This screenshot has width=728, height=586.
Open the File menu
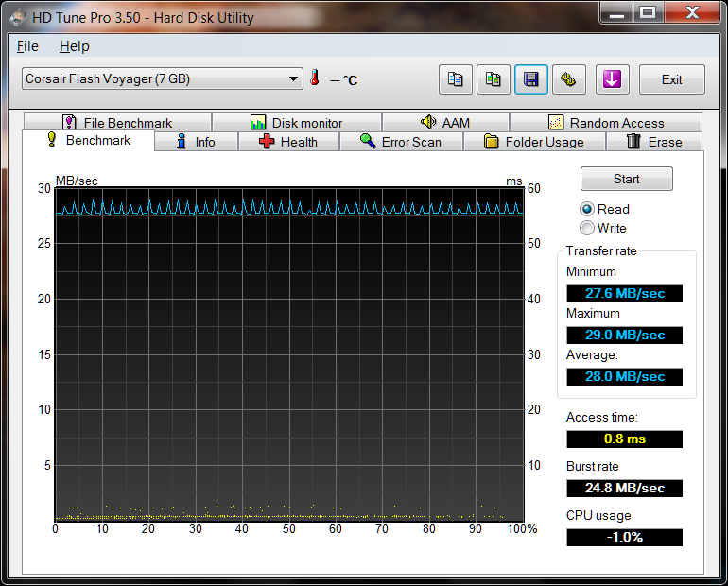27,46
